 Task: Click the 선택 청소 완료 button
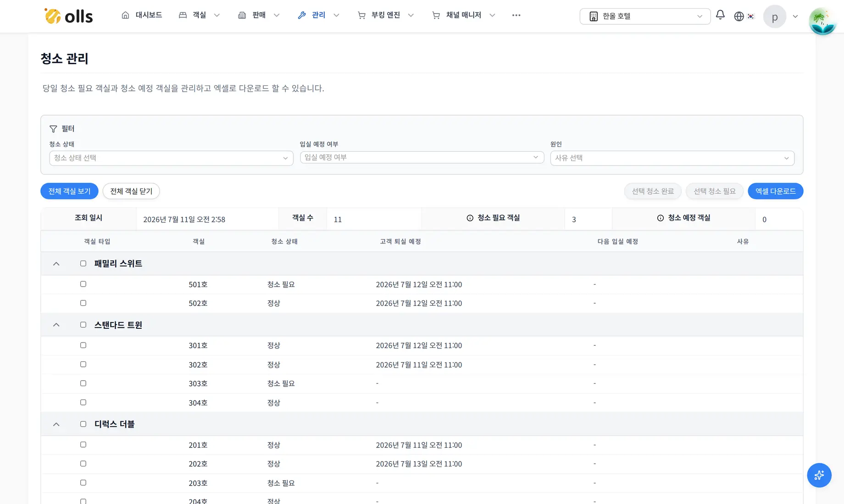653,191
